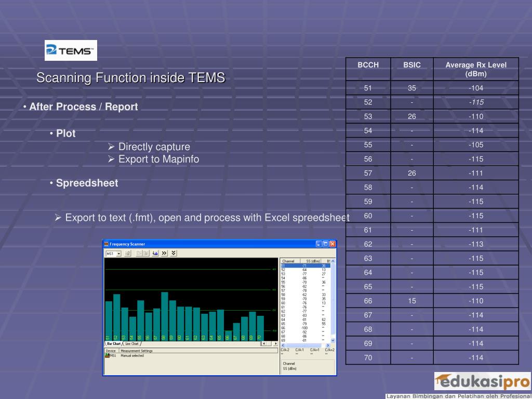Click the Measurement Settings column header
532x399 pixels.
coord(137,351)
